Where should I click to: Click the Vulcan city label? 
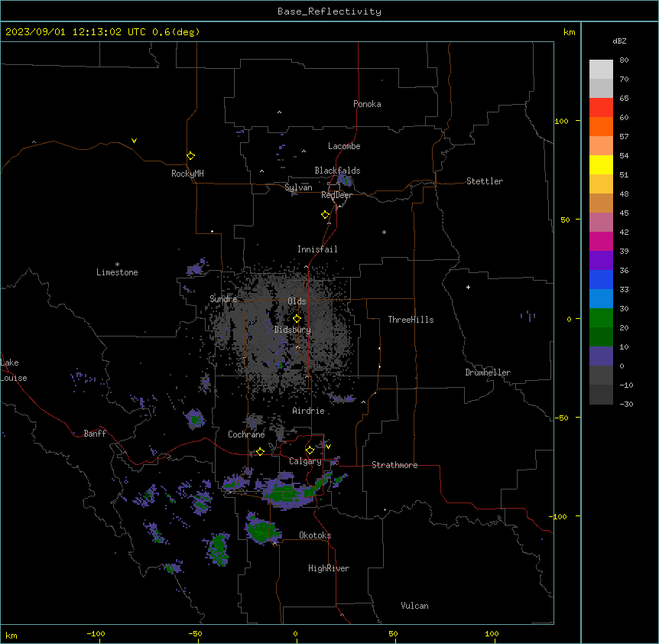tap(415, 606)
